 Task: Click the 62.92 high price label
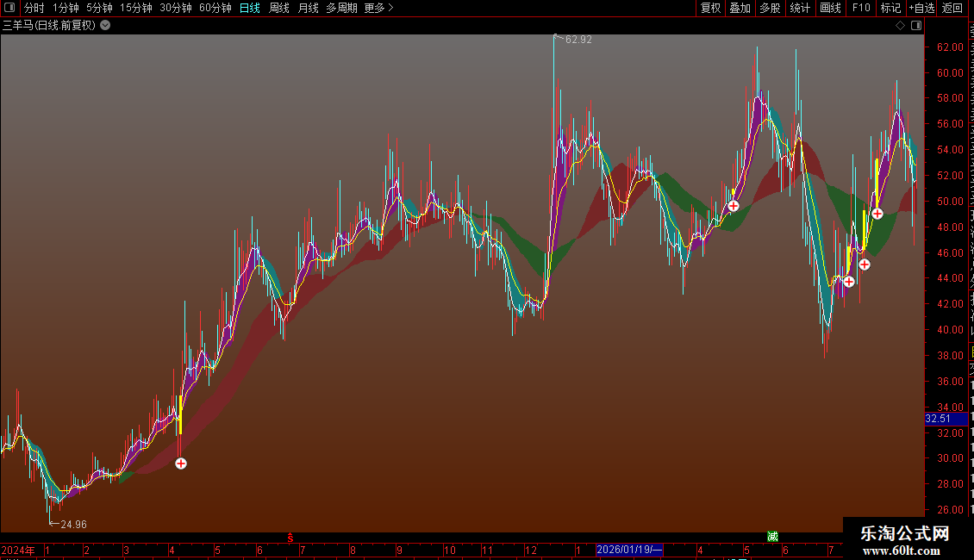click(x=578, y=40)
